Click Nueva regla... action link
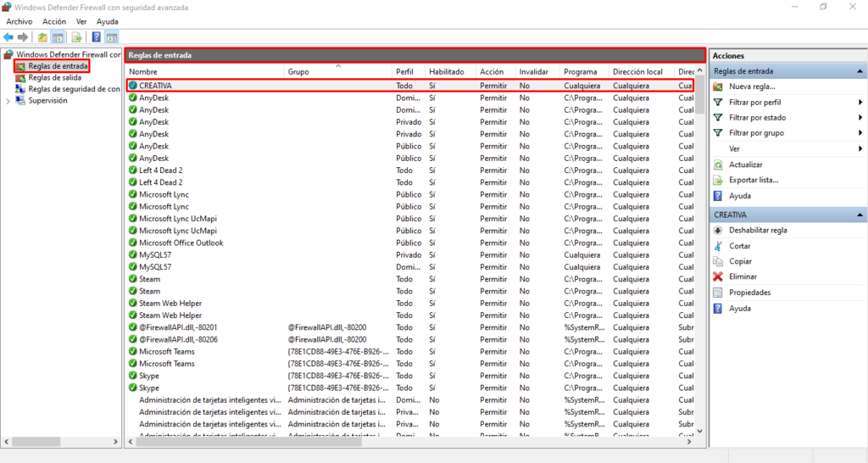Screen dimensions: 868x463 click(752, 86)
